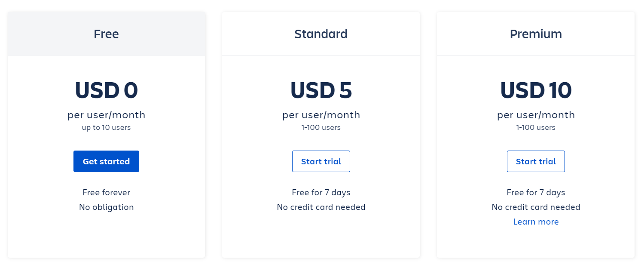The image size is (644, 268).
Task: Start trial for the Standard plan
Action: tap(321, 161)
